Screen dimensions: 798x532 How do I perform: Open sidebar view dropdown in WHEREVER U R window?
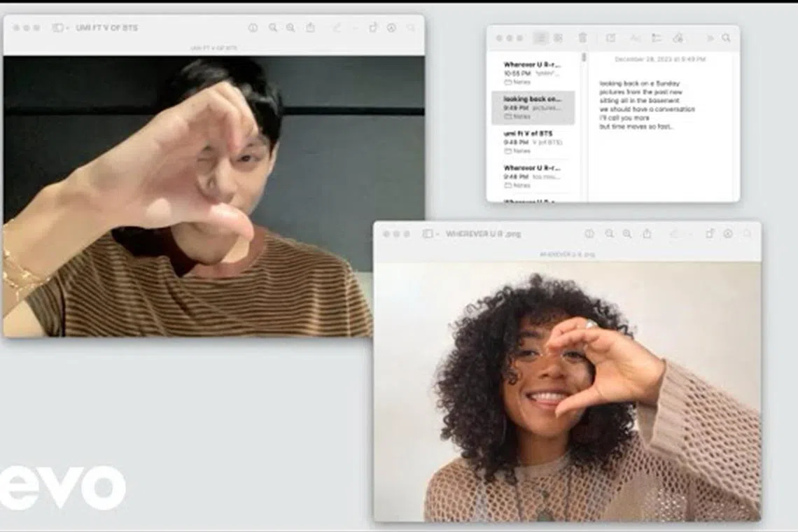[x=428, y=234]
